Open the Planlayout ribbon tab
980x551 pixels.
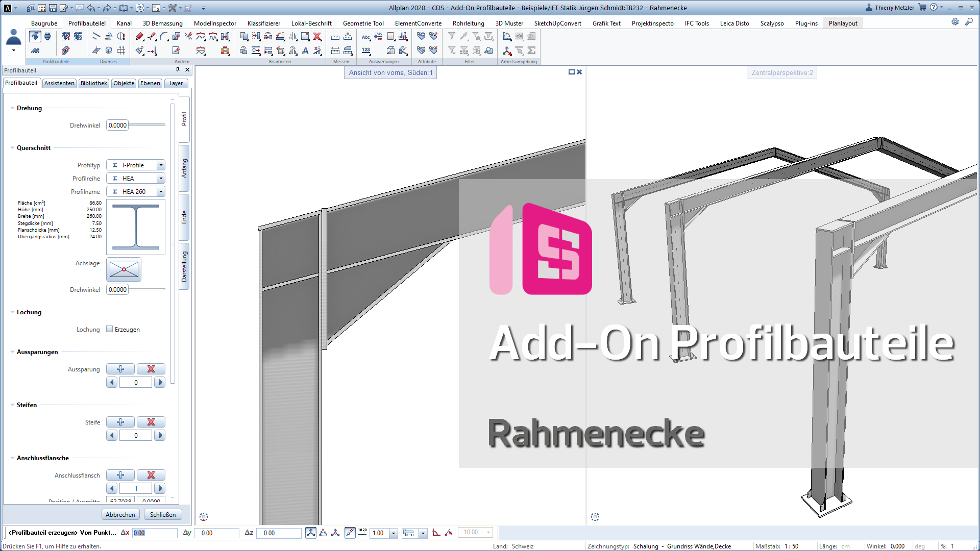click(x=843, y=23)
